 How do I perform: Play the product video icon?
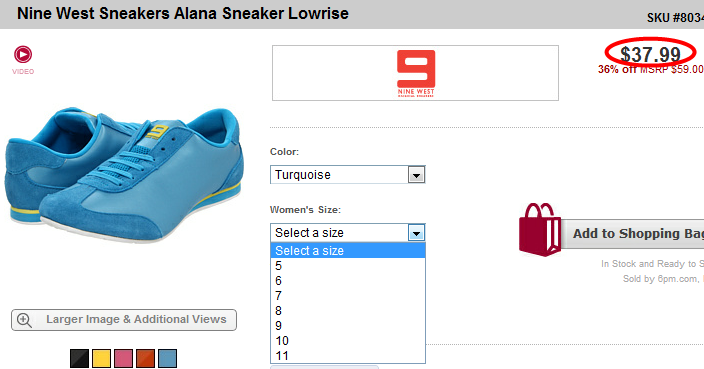tap(23, 54)
